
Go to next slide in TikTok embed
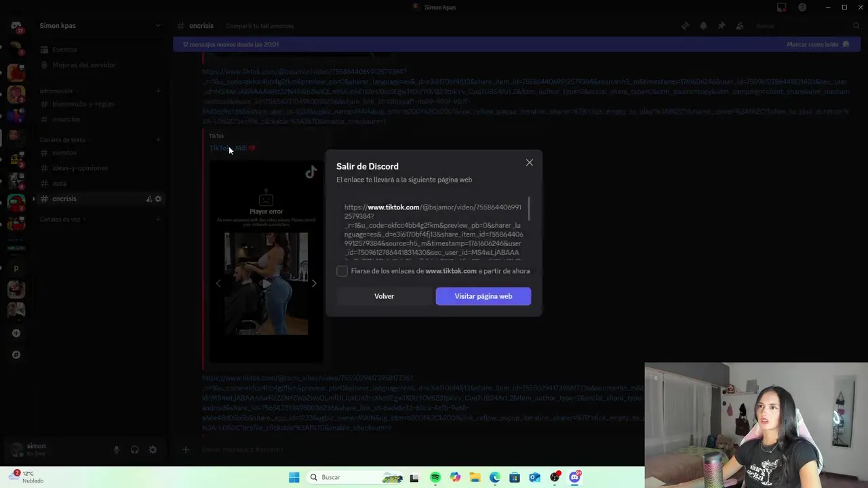tap(314, 283)
